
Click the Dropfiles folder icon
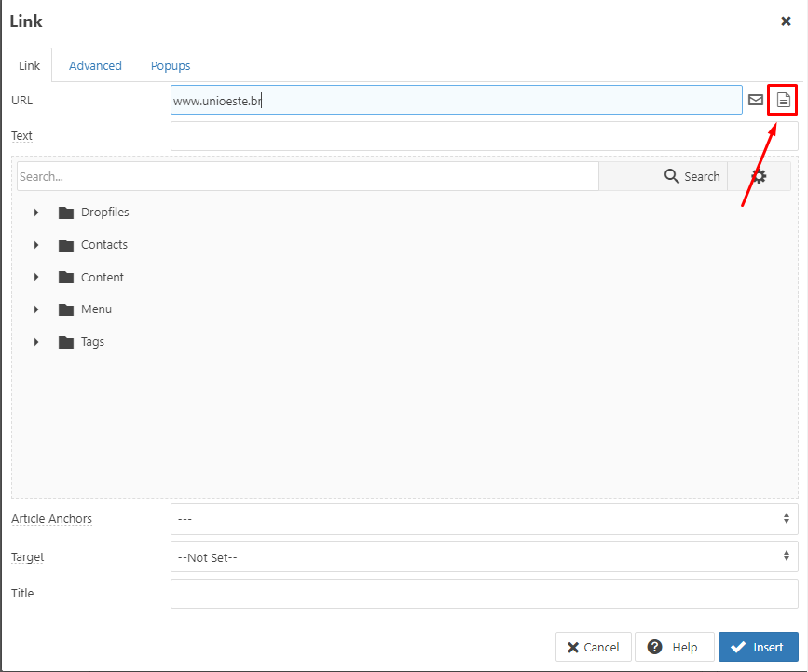pyautogui.click(x=66, y=213)
